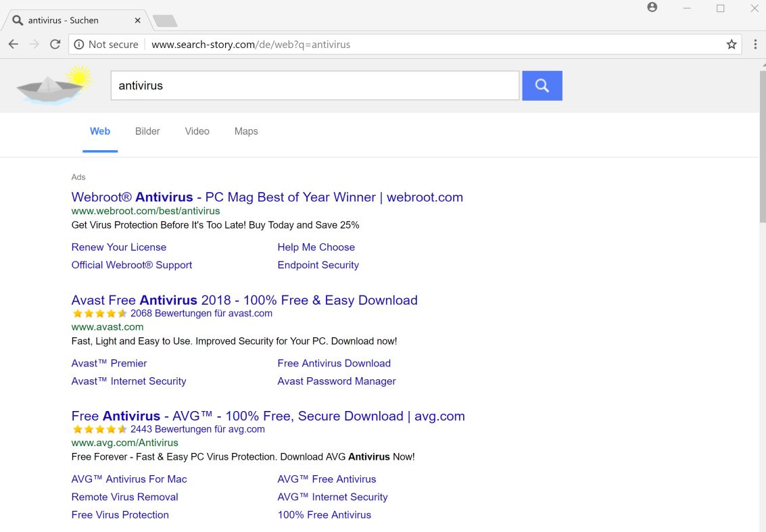Open the Maps search tab
Screen dimensions: 766x532
point(246,131)
